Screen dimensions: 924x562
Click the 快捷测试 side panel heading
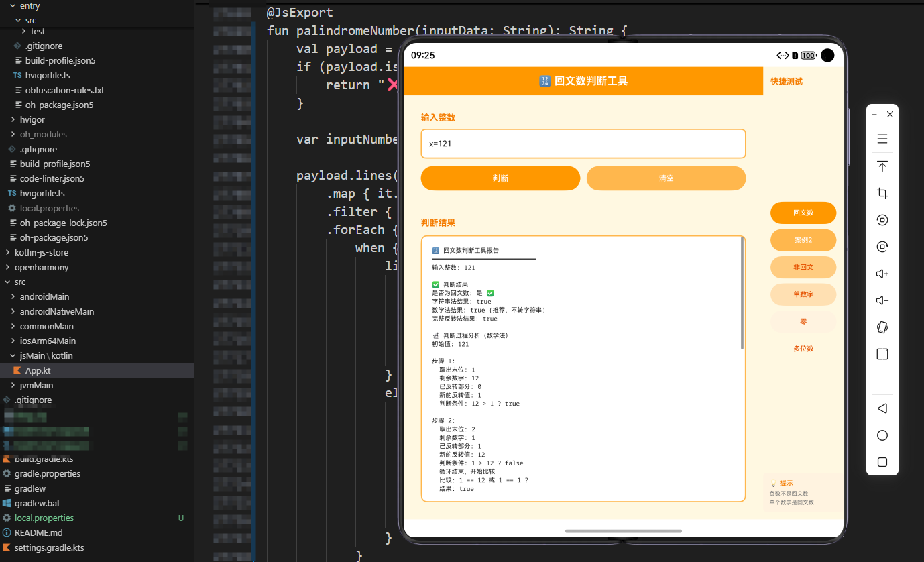pyautogui.click(x=787, y=81)
